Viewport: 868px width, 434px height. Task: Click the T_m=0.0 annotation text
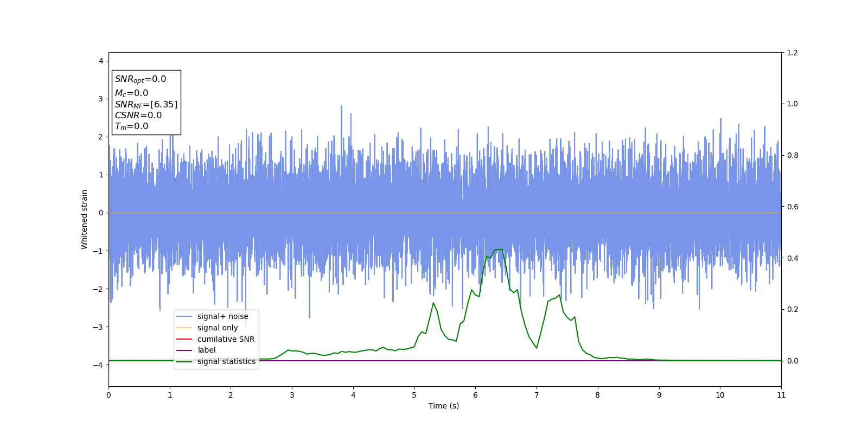point(131,126)
